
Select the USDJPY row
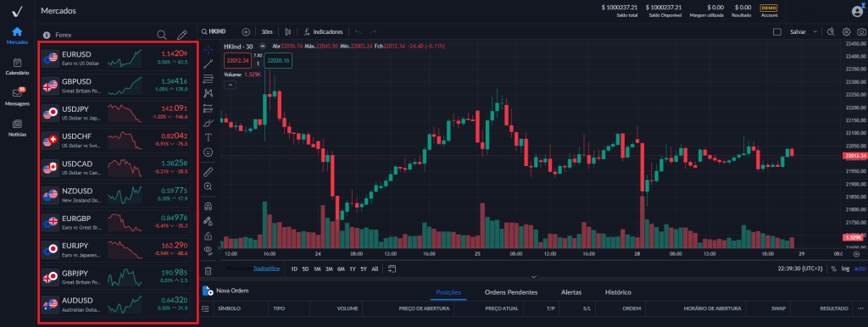point(115,114)
